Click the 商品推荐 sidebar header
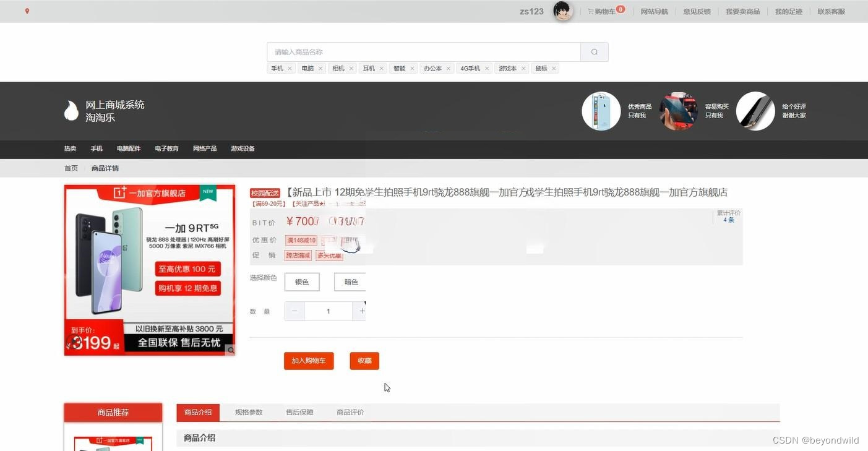This screenshot has width=868, height=451. click(113, 413)
